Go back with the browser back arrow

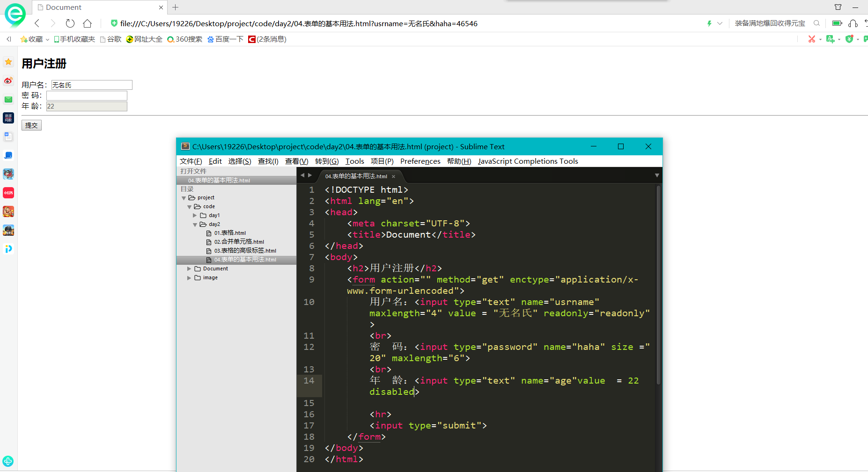point(37,23)
